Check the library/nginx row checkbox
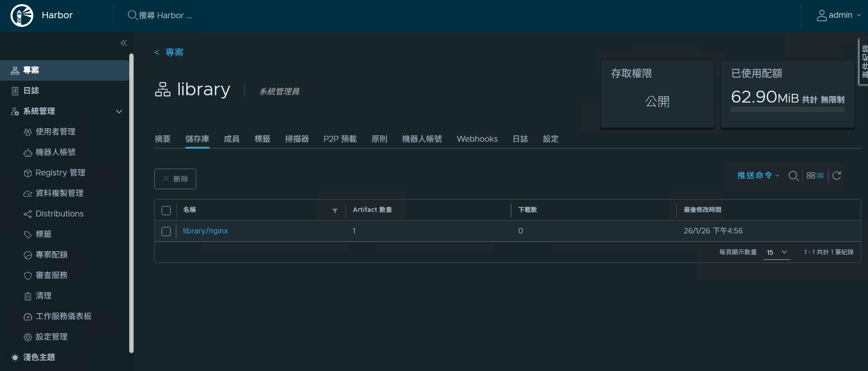The width and height of the screenshot is (868, 371). pos(166,232)
